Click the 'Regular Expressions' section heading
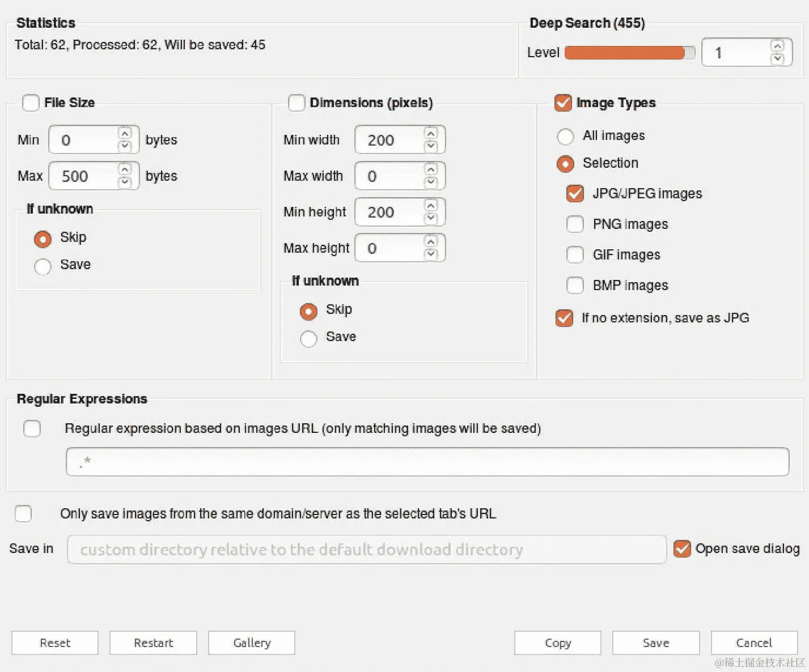 click(82, 399)
